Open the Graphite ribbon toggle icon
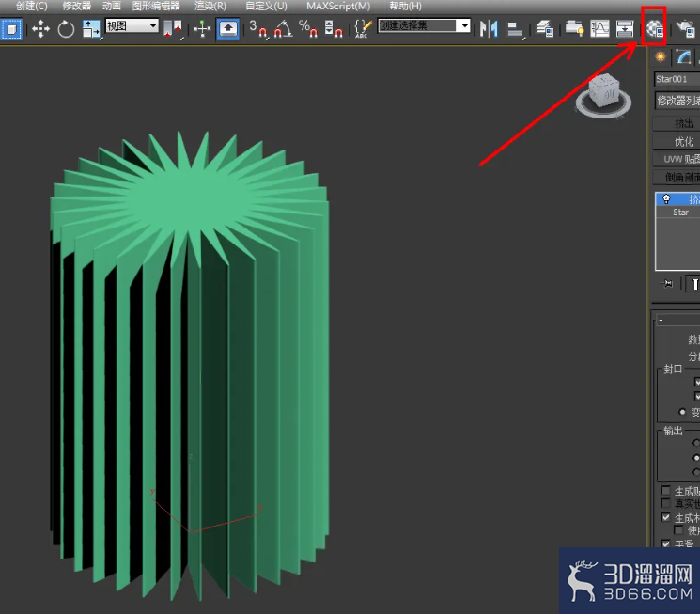700x614 pixels. coord(574,29)
